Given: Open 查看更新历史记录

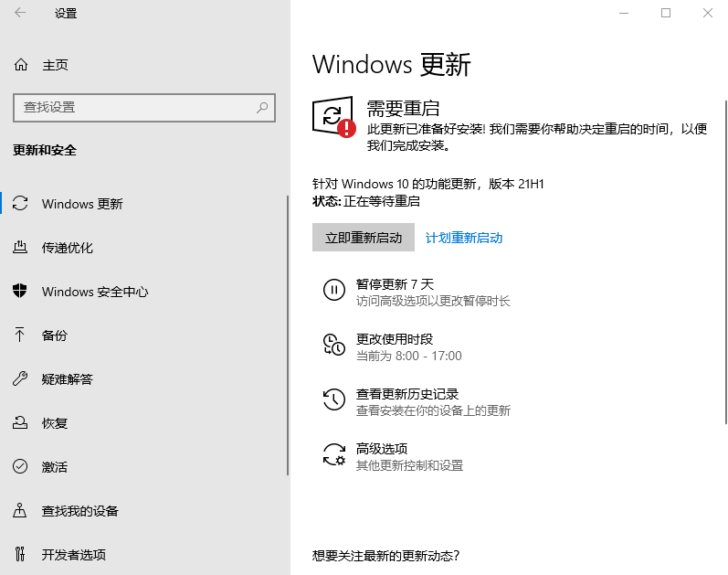Looking at the screenshot, I should tap(407, 394).
